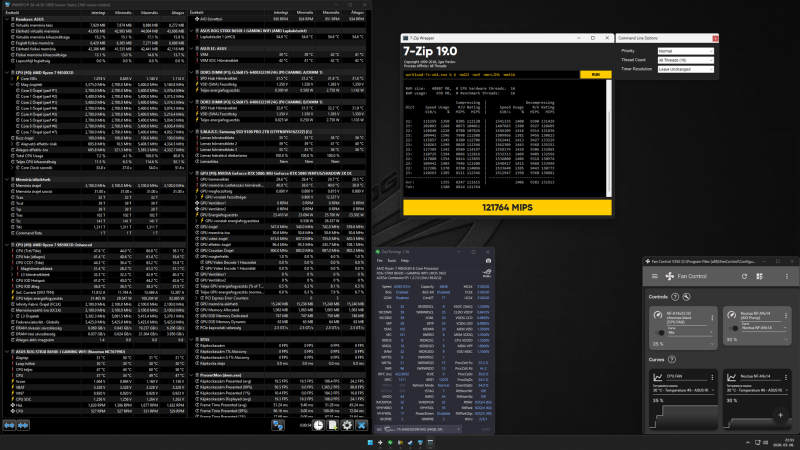
Task: Collapse the Rendszer: ASUS sensor group
Action: tap(7, 19)
